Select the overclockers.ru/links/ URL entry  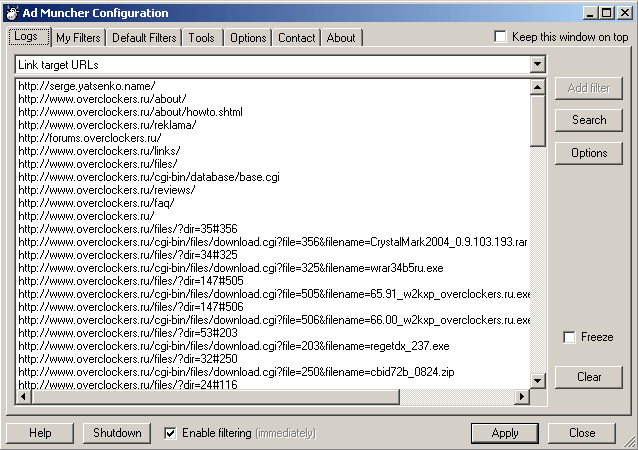[99, 151]
